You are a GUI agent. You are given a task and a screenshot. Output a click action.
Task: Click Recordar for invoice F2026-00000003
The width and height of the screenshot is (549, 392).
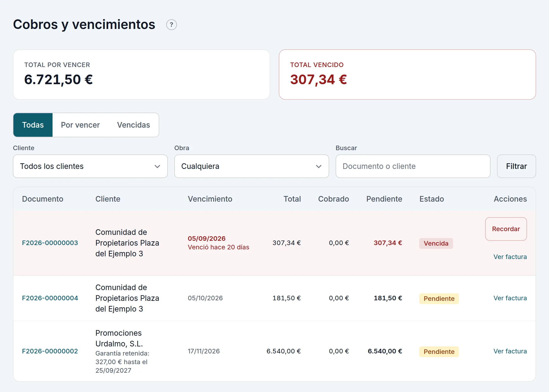point(506,229)
